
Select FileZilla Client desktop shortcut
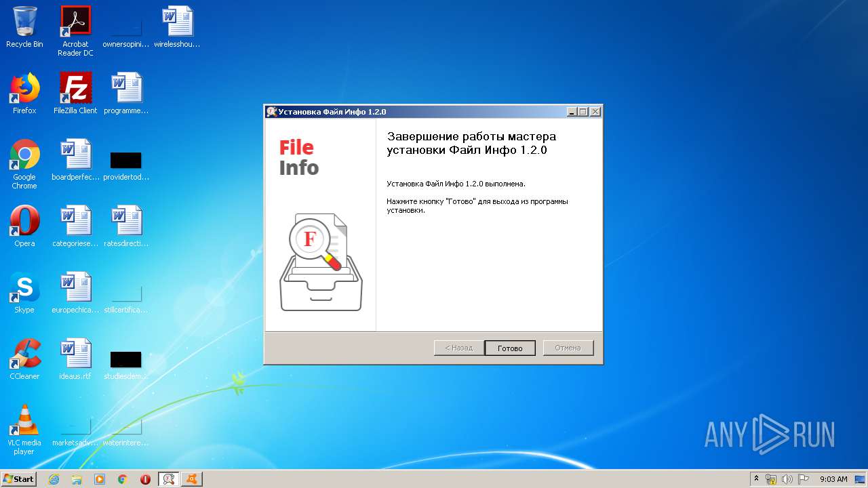click(x=75, y=94)
